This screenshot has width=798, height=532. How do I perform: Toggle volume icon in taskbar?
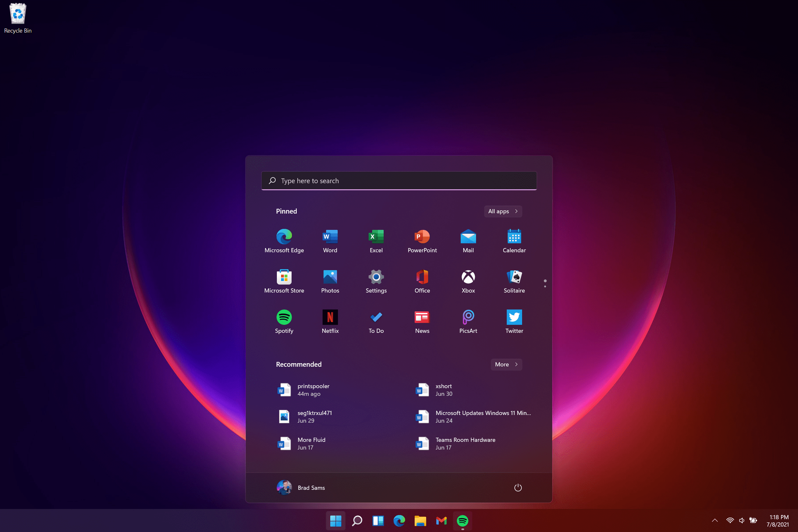pyautogui.click(x=741, y=521)
